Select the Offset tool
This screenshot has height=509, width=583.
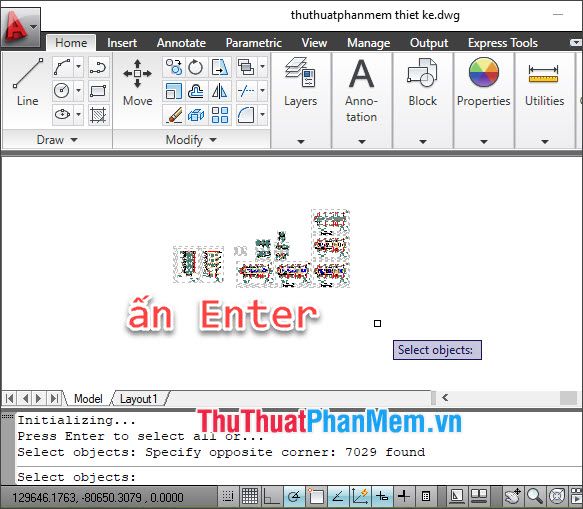196,91
